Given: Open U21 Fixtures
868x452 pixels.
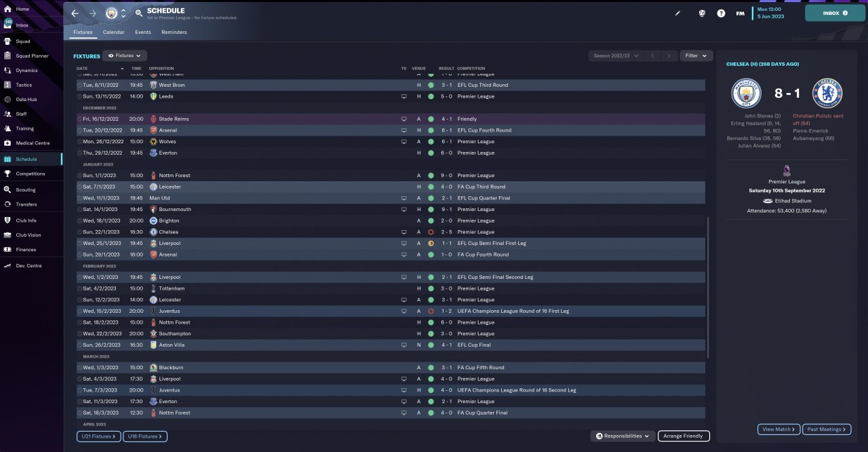Looking at the screenshot, I should [99, 436].
